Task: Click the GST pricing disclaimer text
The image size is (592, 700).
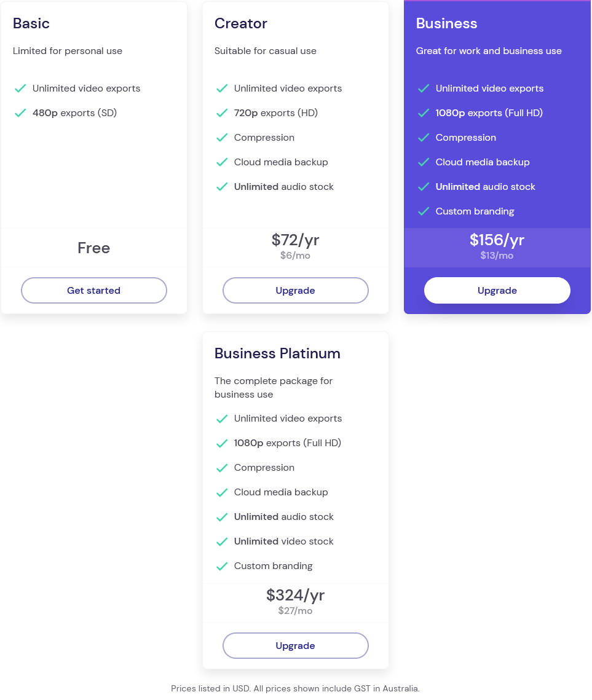Action: [x=295, y=688]
